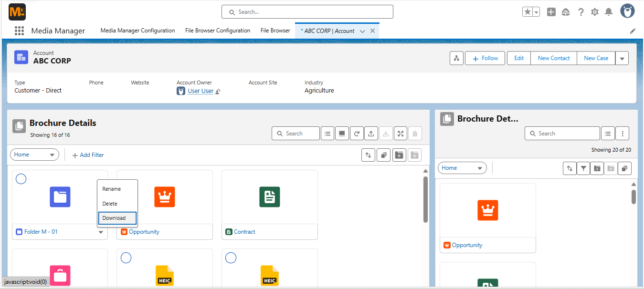This screenshot has height=289, width=644.
Task: Open more account actions dropdown beside New Case
Action: (x=622, y=58)
